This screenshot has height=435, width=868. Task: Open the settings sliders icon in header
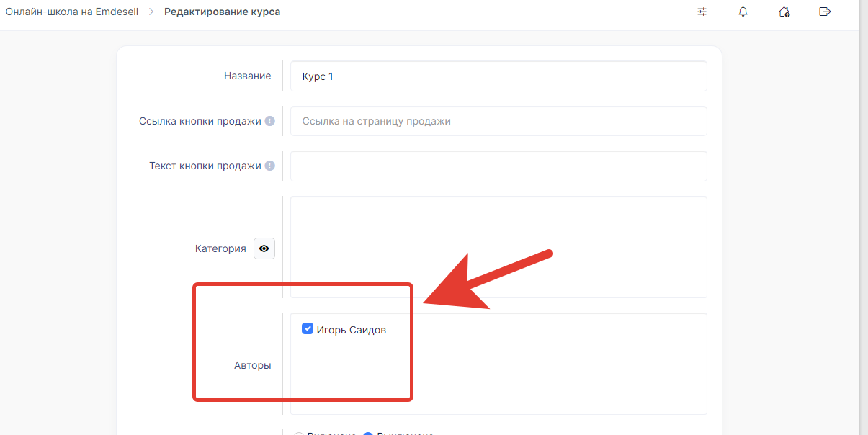702,12
